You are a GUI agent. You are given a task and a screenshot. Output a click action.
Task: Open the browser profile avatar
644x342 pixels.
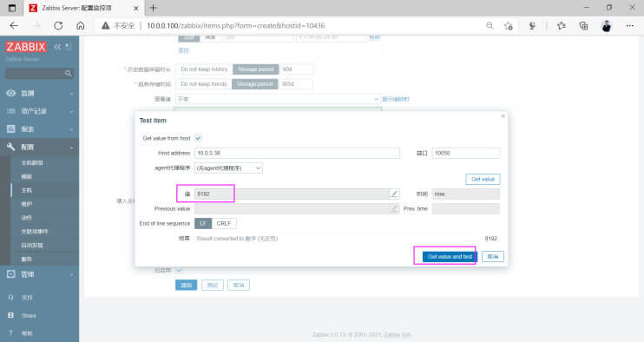pos(607,26)
